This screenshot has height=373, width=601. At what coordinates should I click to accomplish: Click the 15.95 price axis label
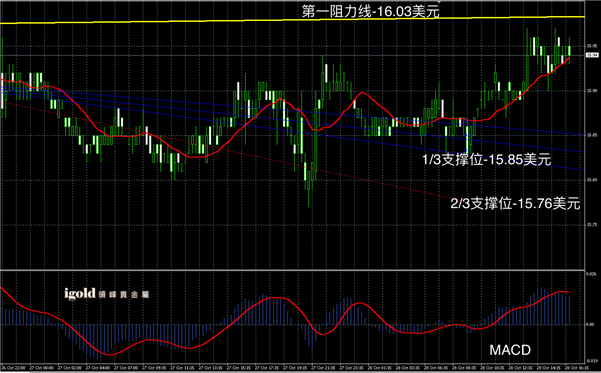591,46
